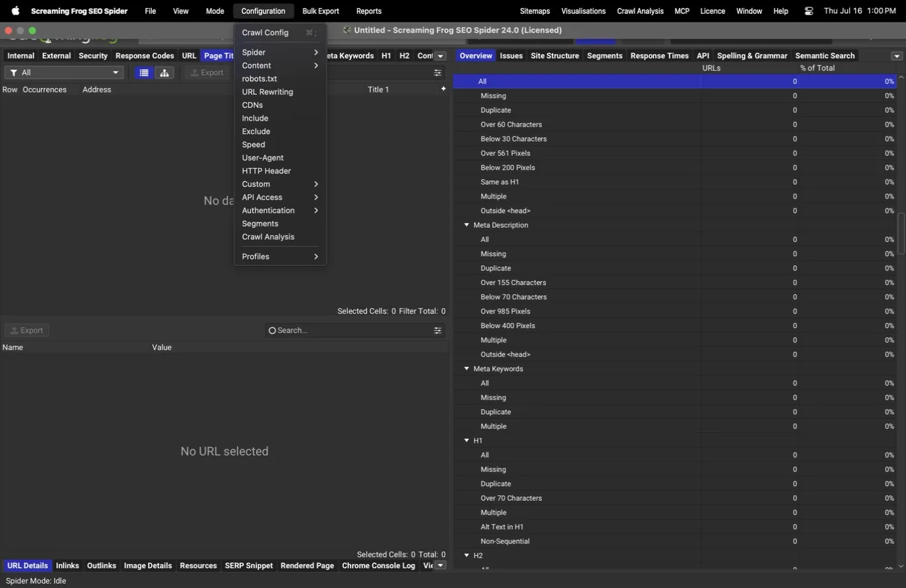Collapse the H2 section
The height and width of the screenshot is (588, 906).
(x=466, y=556)
